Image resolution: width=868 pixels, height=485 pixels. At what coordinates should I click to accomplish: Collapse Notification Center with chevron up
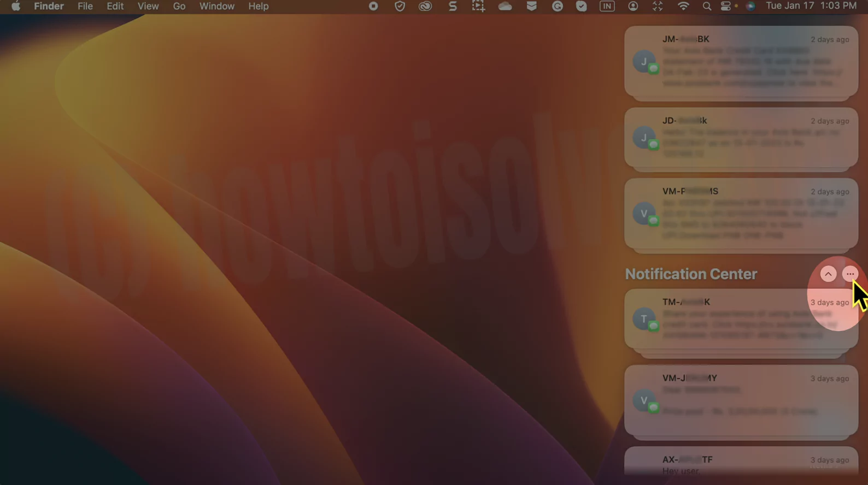click(x=828, y=274)
